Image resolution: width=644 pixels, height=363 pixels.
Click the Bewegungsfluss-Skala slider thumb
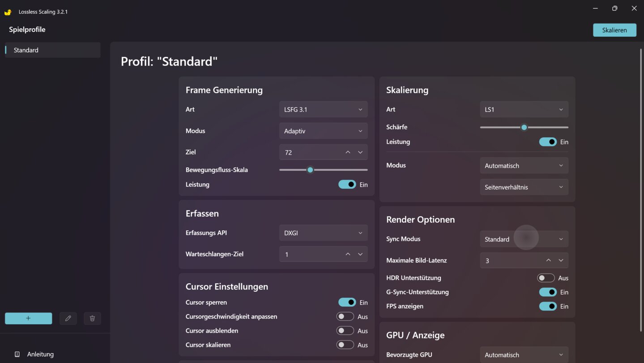pos(310,170)
